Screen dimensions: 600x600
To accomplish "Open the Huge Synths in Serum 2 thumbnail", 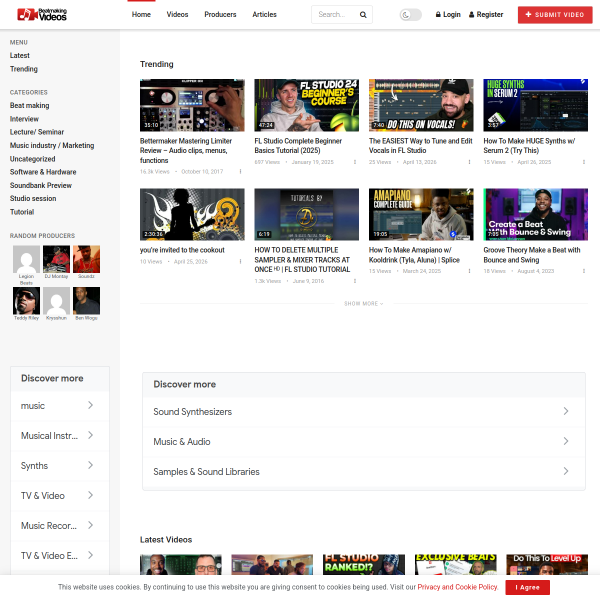I will coord(535,105).
